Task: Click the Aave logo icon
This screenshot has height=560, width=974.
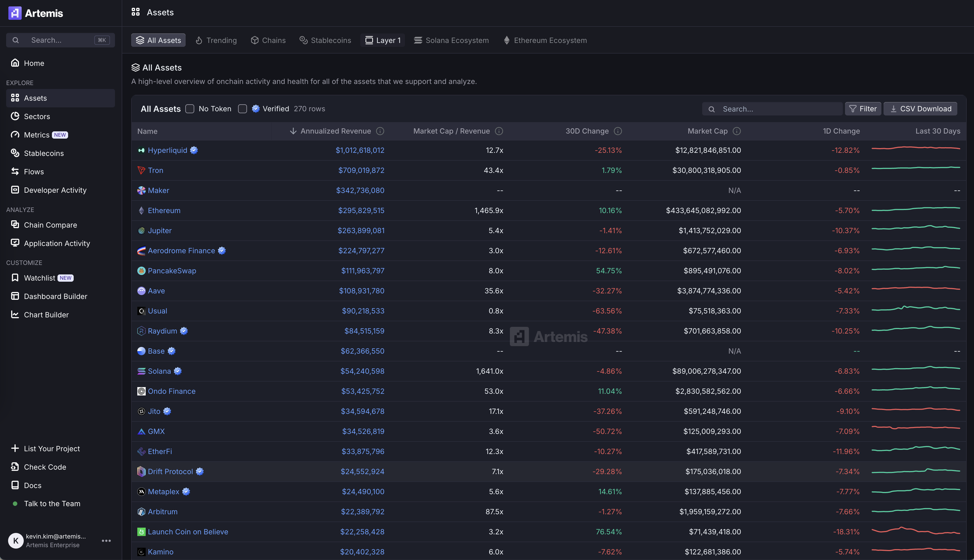Action: 141,291
